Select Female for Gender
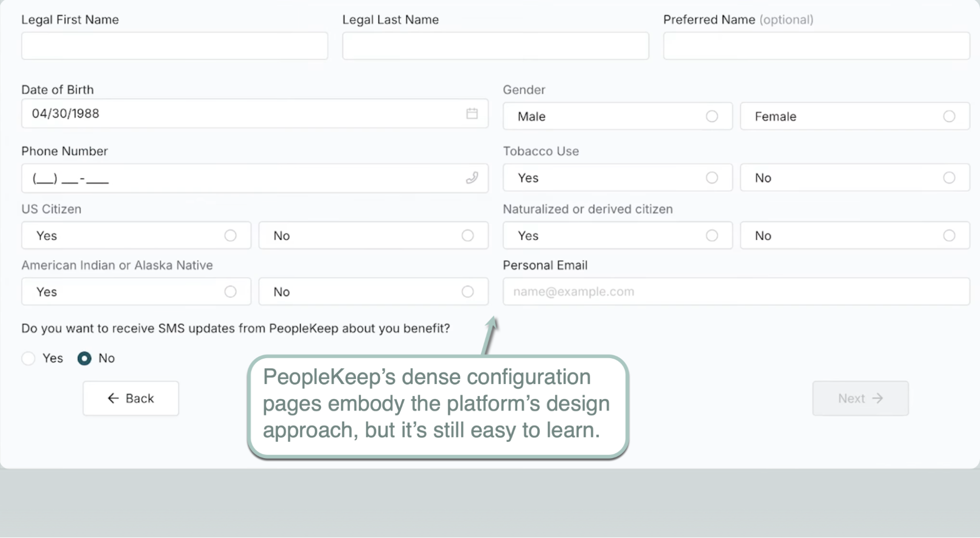This screenshot has height=538, width=980. click(x=949, y=116)
